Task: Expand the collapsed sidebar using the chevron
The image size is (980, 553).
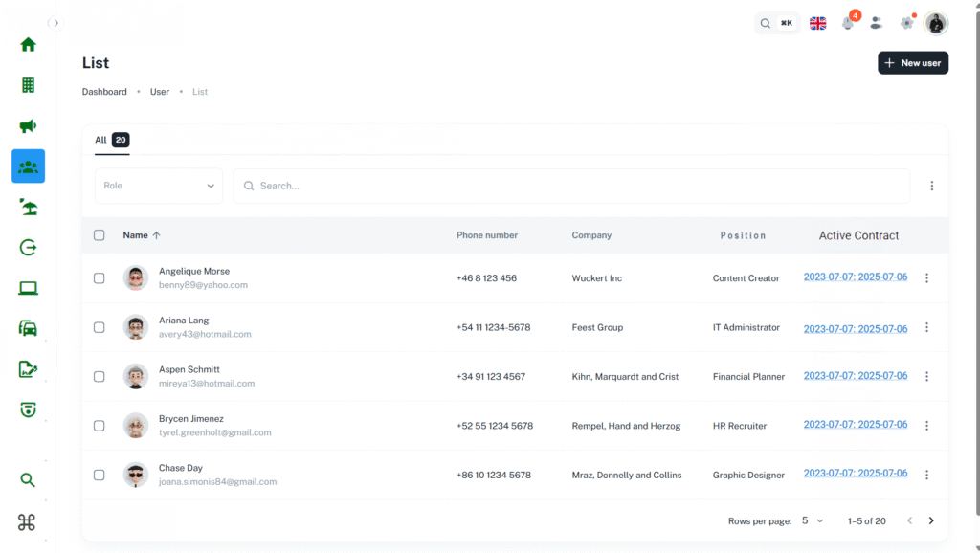Action: (56, 23)
